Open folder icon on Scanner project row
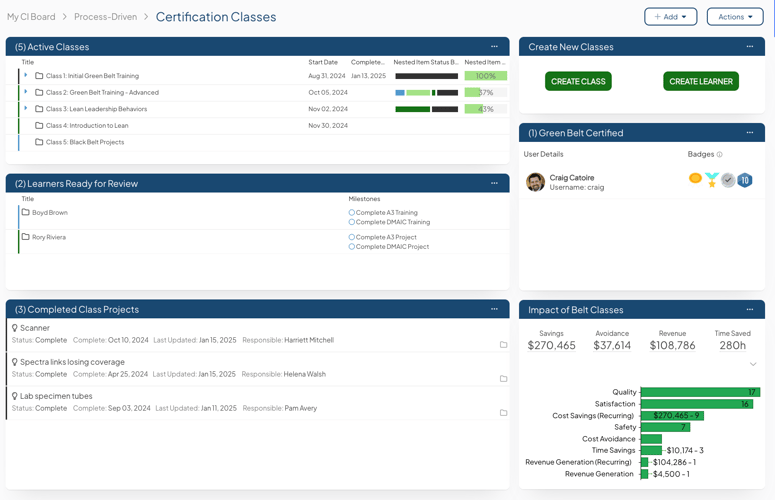 point(503,345)
